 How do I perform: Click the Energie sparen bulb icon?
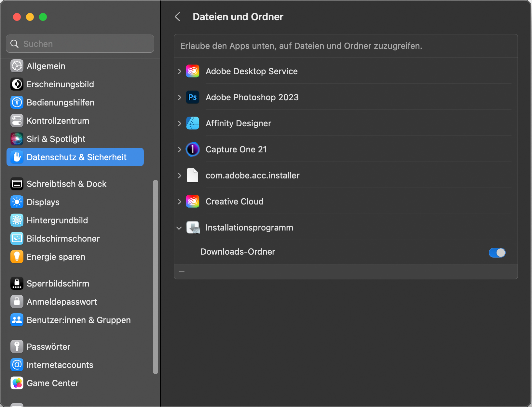17,257
